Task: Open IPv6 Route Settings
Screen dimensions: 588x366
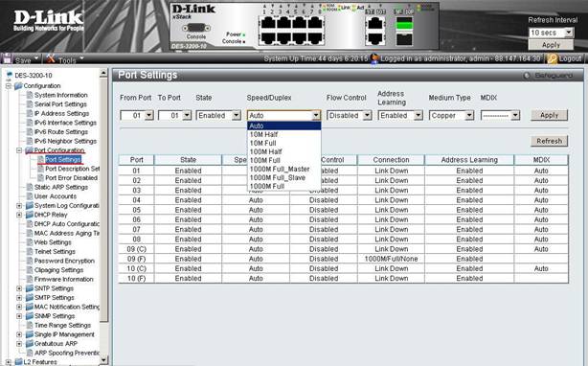Action: click(x=60, y=132)
